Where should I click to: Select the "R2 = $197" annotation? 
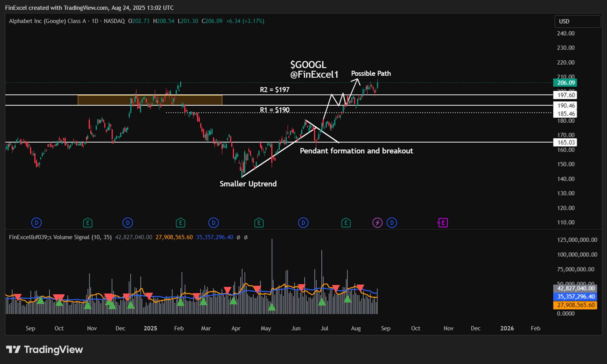coord(275,90)
